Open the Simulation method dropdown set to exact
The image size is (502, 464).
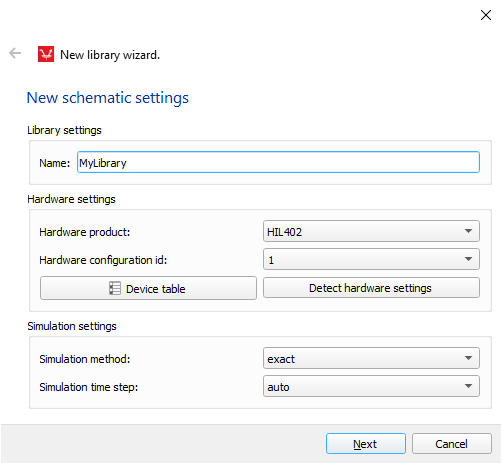point(371,358)
